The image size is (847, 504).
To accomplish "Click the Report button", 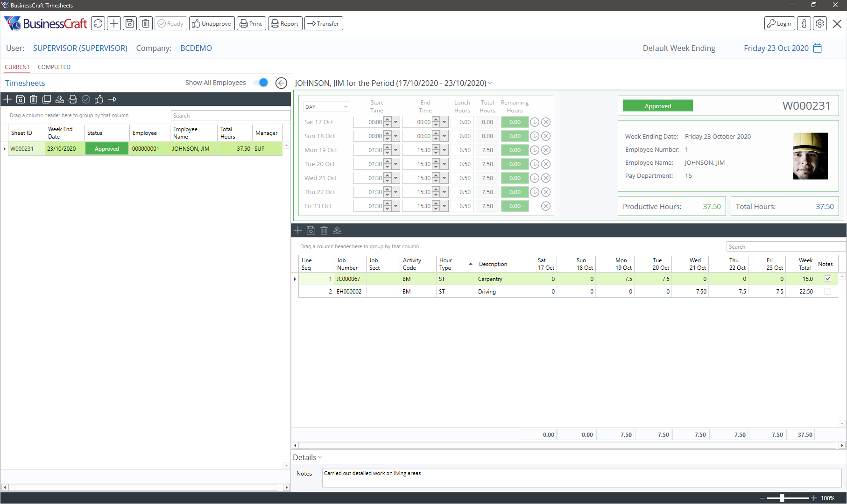I will click(x=285, y=23).
